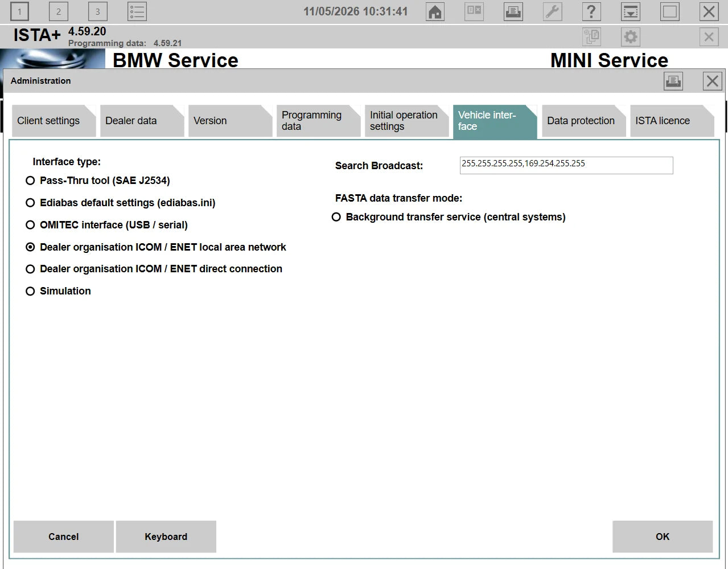Choose the Simulation interface type
Viewport: 728px width, 569px height.
click(x=59, y=291)
